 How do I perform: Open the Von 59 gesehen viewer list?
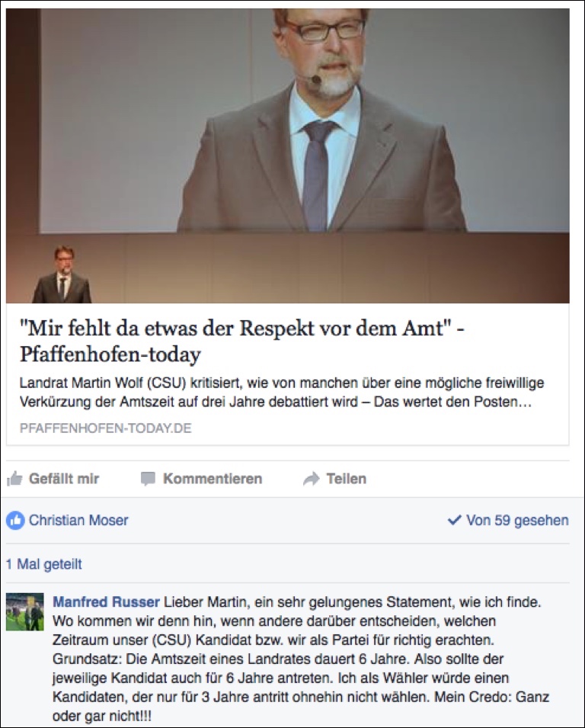517,520
